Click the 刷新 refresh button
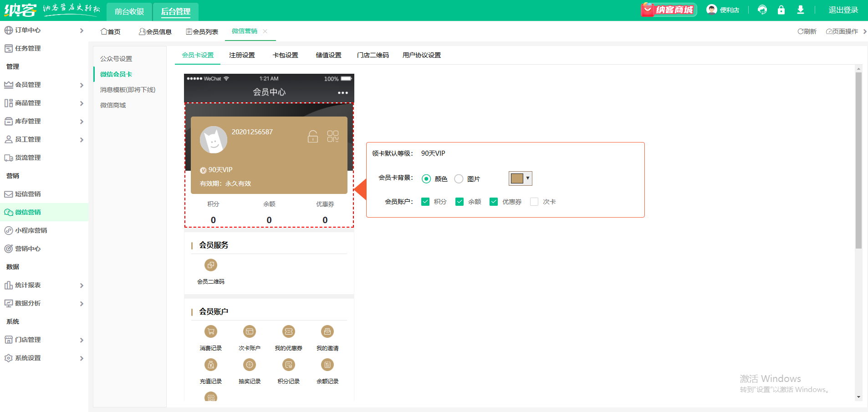 807,31
